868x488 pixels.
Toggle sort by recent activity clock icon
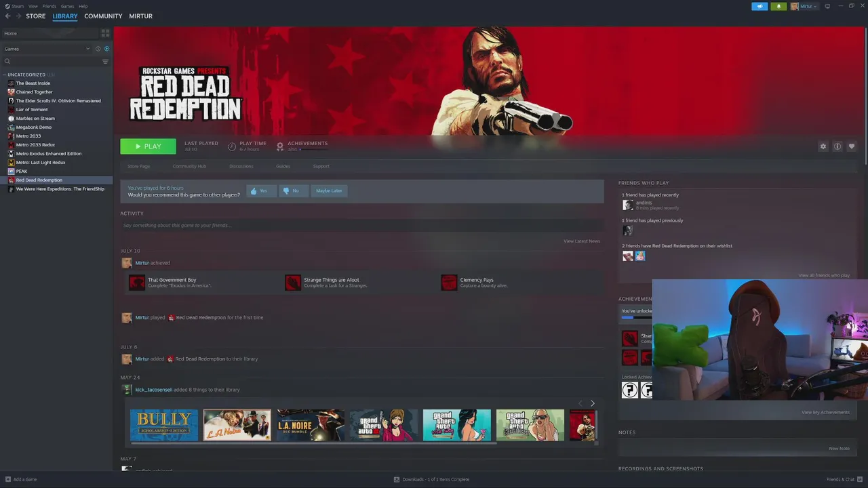tap(98, 49)
